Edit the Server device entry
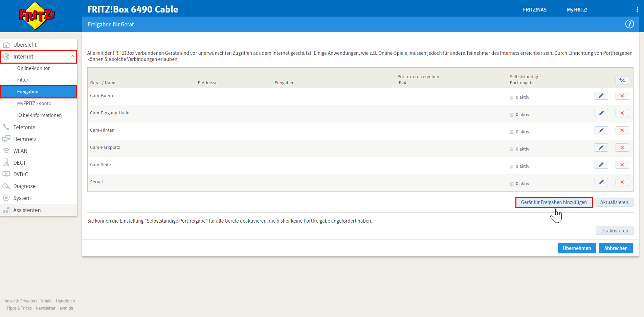Viewport: 644px width, 317px height. pyautogui.click(x=601, y=182)
